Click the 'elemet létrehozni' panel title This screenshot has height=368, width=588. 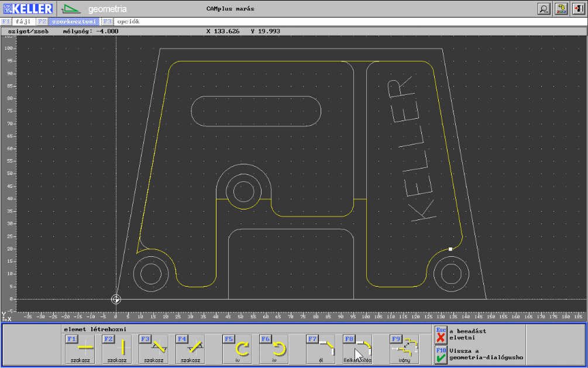tap(95, 329)
